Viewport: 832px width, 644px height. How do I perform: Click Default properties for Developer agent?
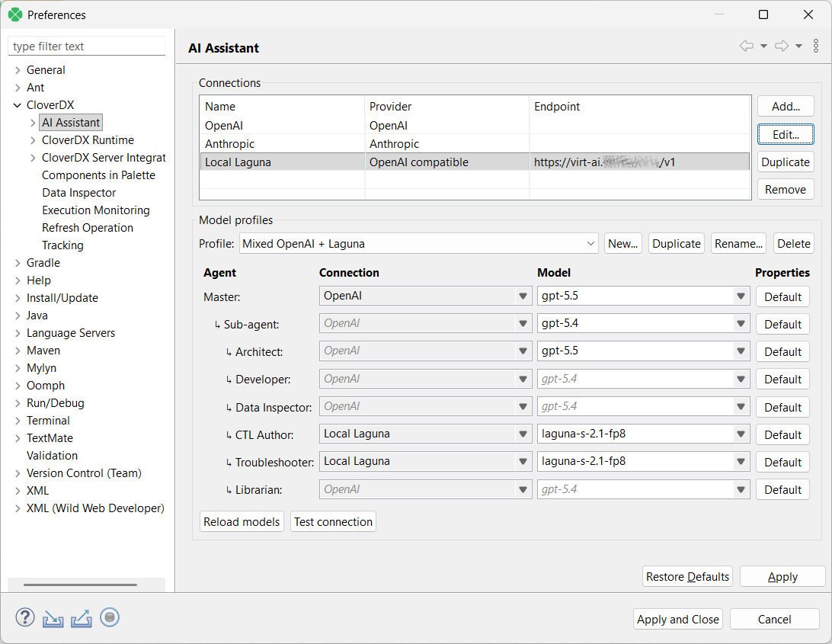point(783,380)
